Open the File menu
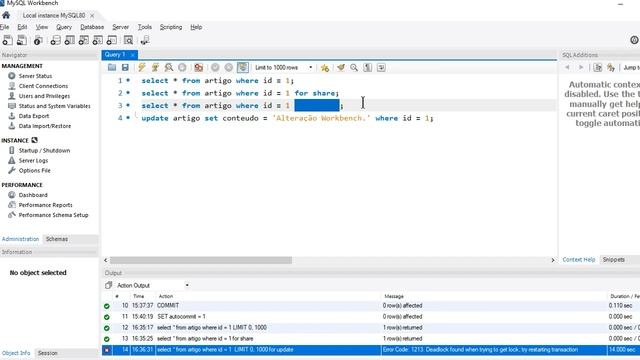640x360 pixels. pyautogui.click(x=4, y=27)
